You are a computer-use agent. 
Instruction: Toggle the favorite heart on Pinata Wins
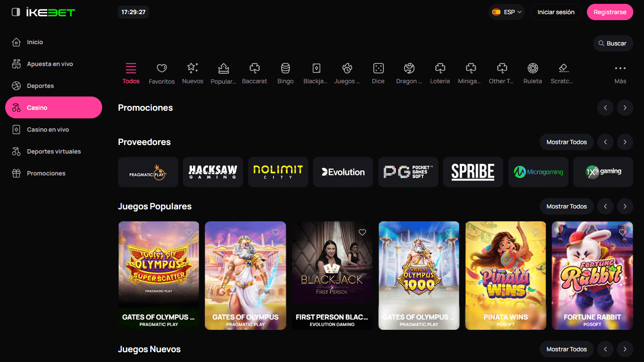click(536, 232)
